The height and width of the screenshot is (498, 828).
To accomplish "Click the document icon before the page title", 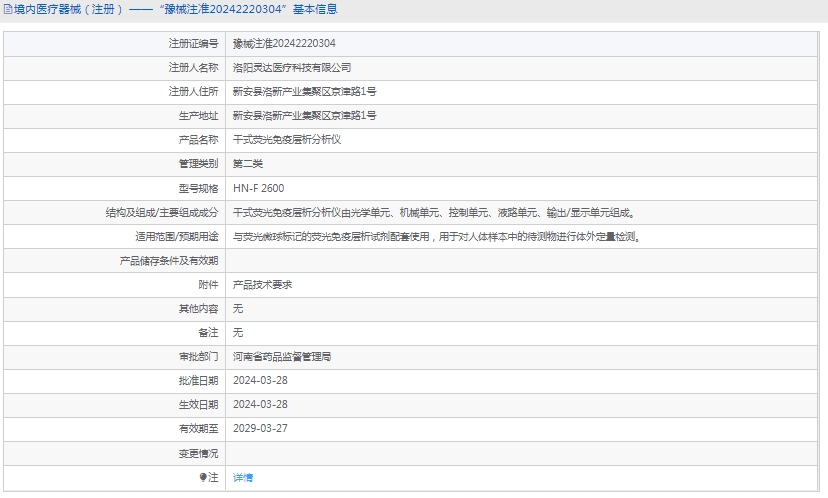I will (8, 10).
